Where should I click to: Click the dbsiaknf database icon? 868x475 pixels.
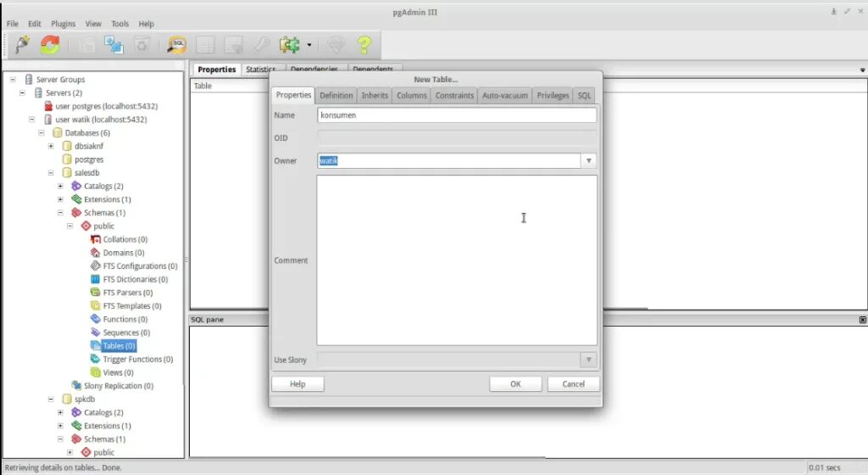coord(67,146)
